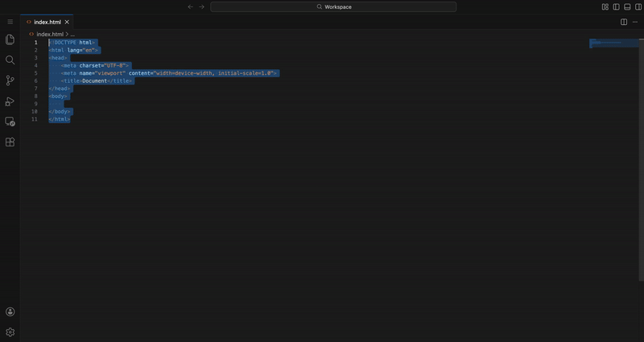
Task: Open editor More Actions menu
Action: (635, 22)
